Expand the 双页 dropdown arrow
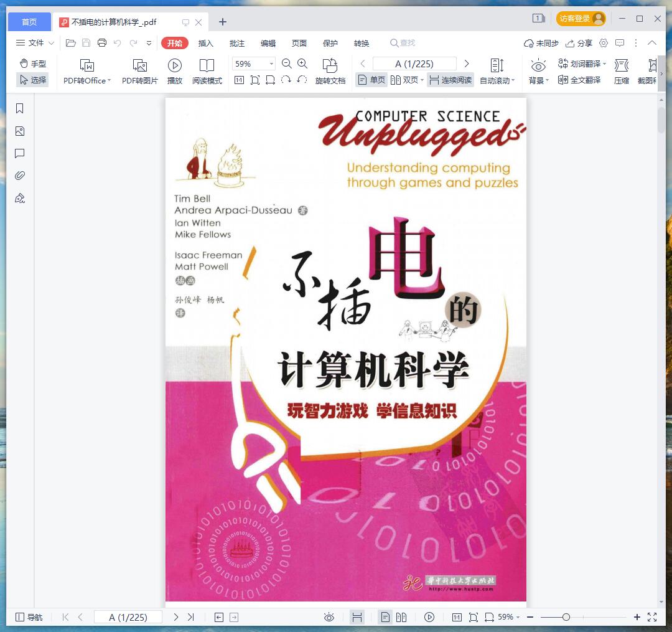The height and width of the screenshot is (632, 672). (422, 80)
